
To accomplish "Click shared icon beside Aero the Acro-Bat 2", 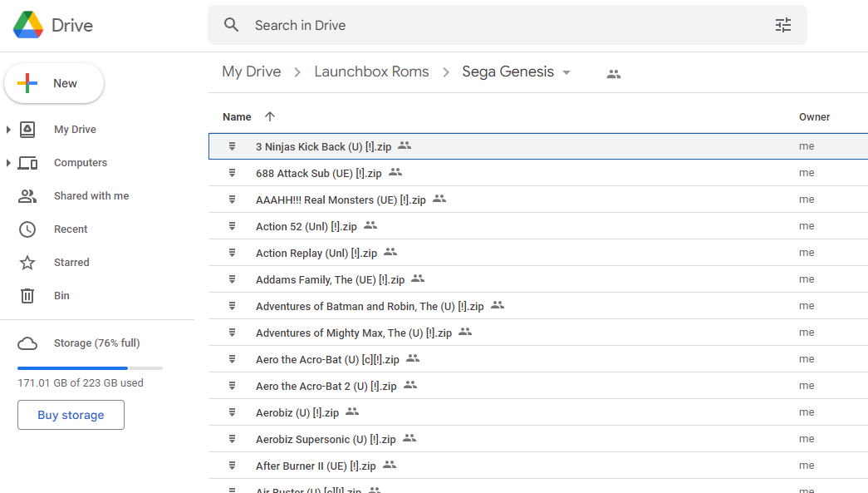I will (x=410, y=385).
